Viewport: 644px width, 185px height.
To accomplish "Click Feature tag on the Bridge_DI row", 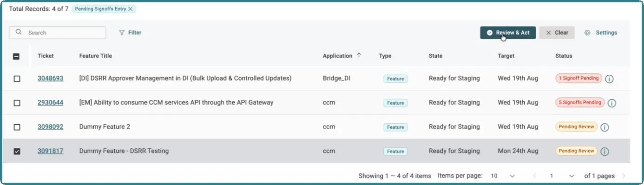I will (x=395, y=79).
